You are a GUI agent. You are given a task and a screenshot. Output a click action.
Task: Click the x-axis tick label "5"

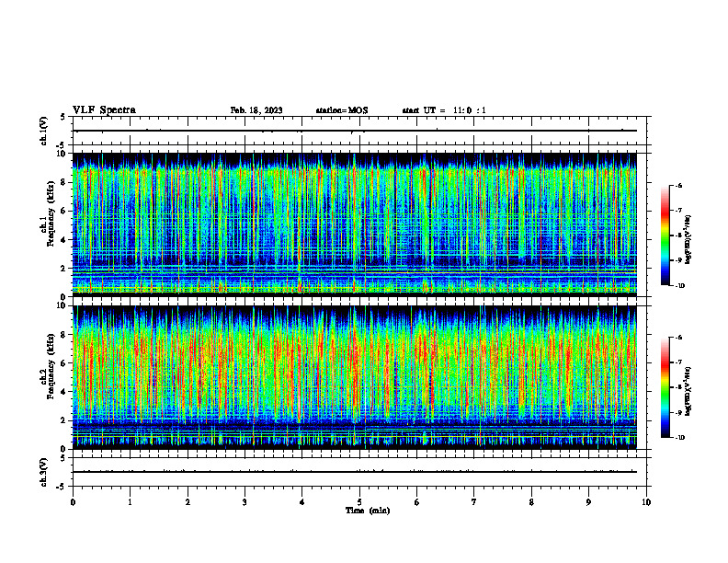coord(359,502)
